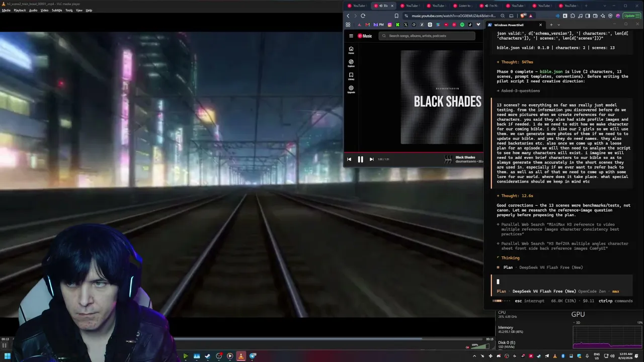Skip to previous track in YouTube Music
The image size is (644, 362).
pyautogui.click(x=349, y=159)
